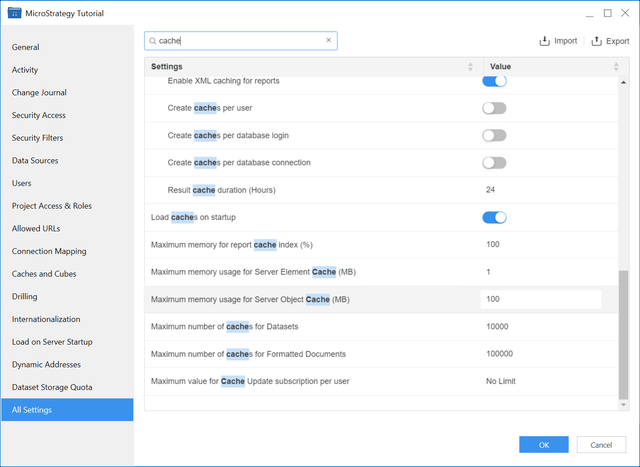Go to Data Sources settings

(35, 160)
